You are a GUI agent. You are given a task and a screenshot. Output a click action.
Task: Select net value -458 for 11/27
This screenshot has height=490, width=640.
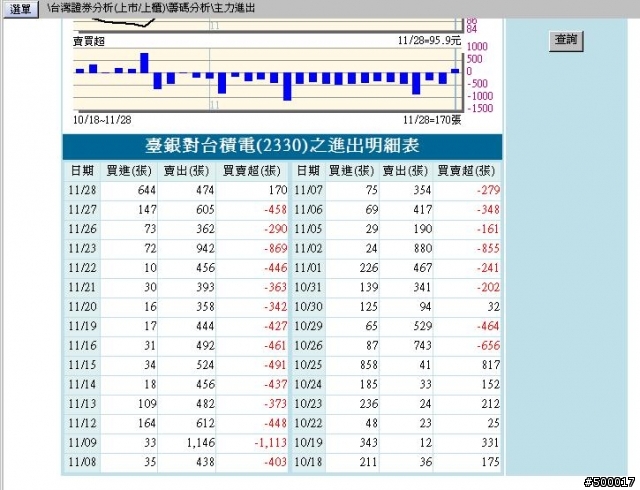[x=275, y=209]
